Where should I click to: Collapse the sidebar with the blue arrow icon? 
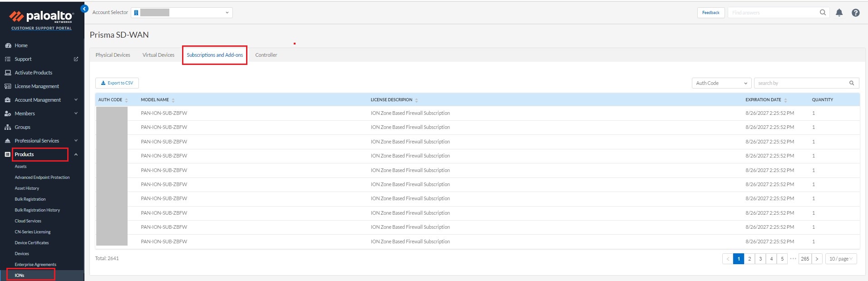(84, 9)
